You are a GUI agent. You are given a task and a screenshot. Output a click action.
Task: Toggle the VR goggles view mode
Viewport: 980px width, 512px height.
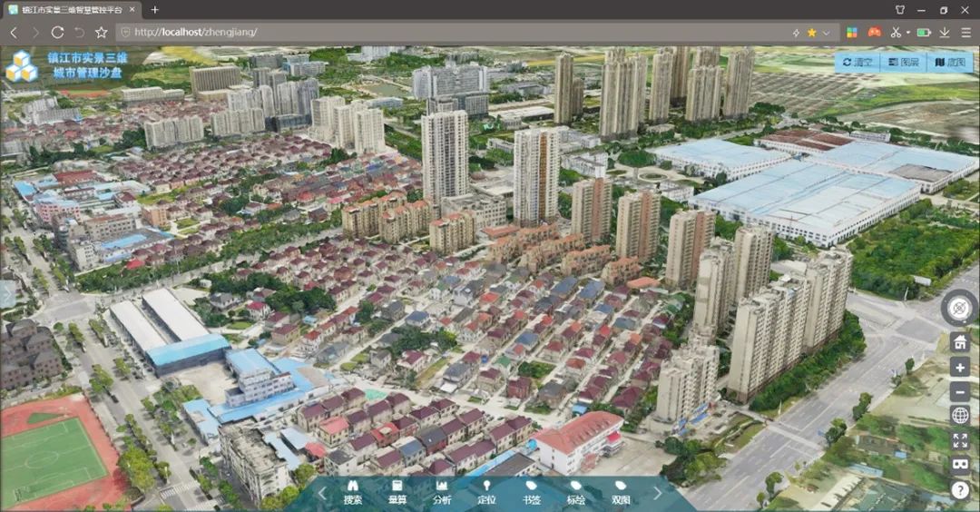[960, 465]
